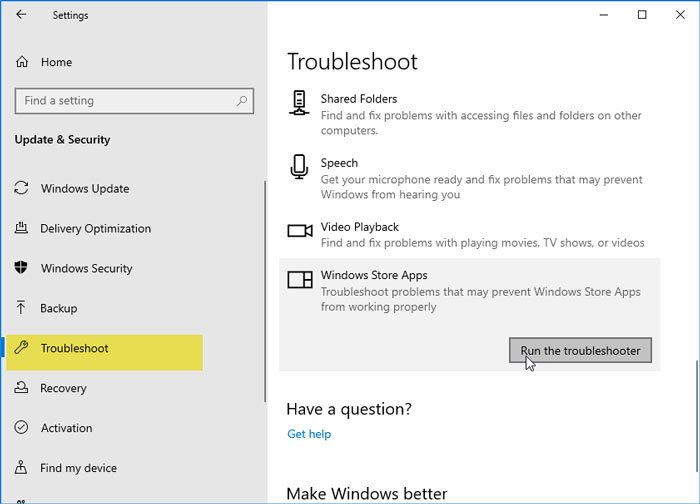Click the Speech microphone icon
The image size is (700, 504).
pos(299,167)
